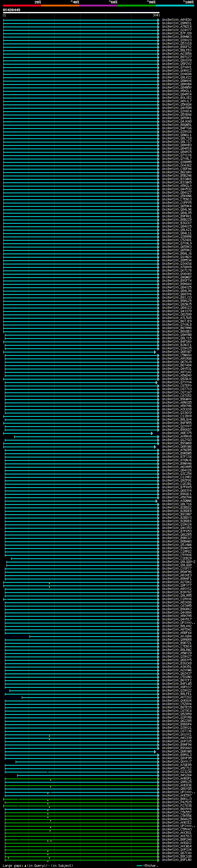Open hit UniRef100_A9YED0

coord(176,20)
